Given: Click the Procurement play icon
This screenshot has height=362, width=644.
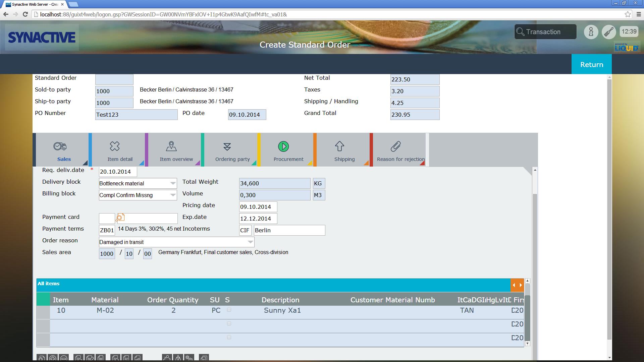Looking at the screenshot, I should [x=283, y=146].
